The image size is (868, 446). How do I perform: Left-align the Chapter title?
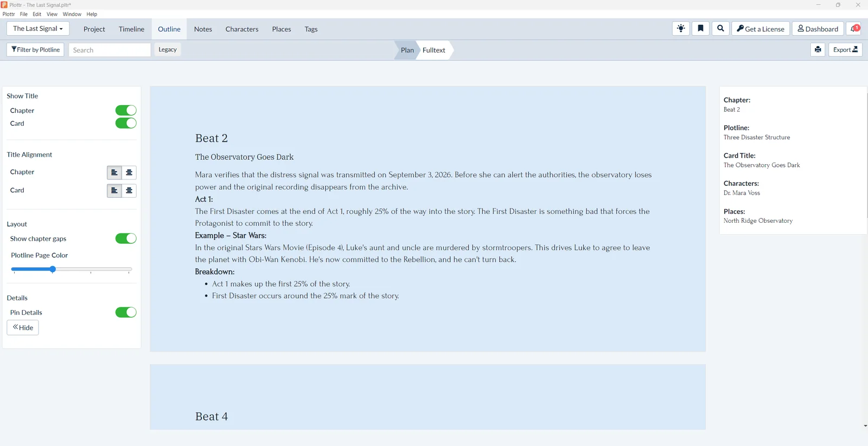coord(114,172)
